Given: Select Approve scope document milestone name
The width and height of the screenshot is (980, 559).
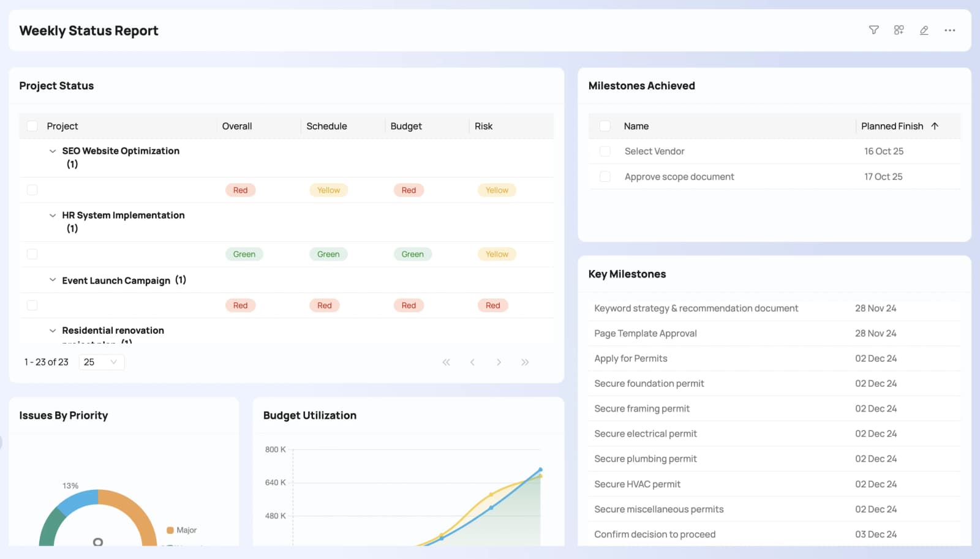Looking at the screenshot, I should [x=679, y=177].
